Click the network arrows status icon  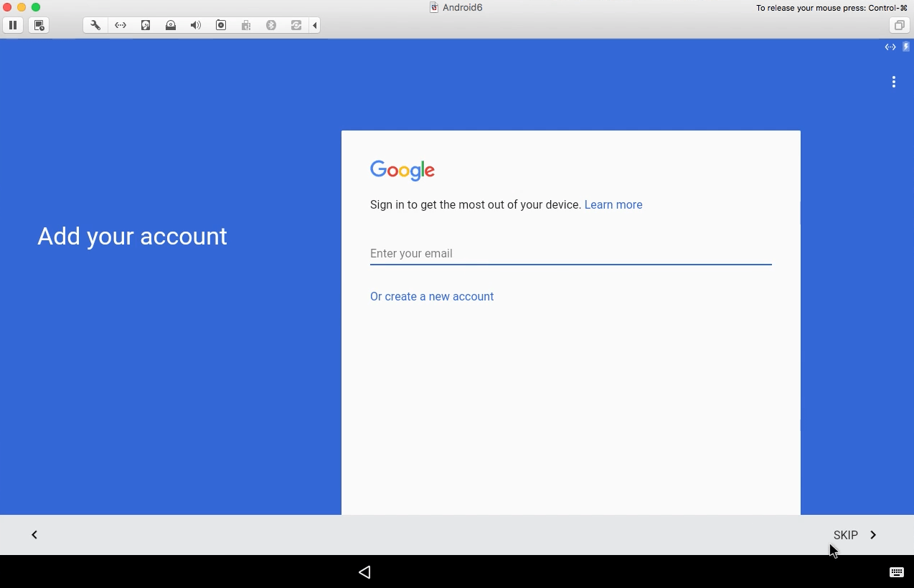890,47
